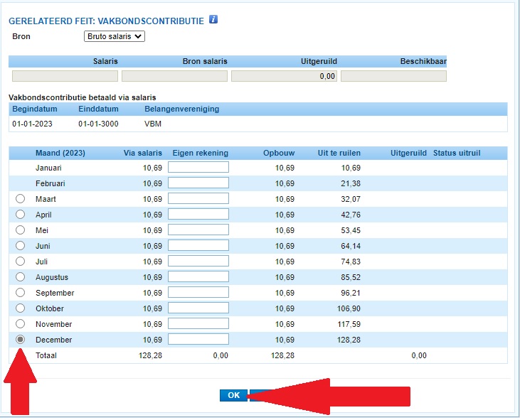
Task: Select the Oktober radio button
Action: coord(20,308)
